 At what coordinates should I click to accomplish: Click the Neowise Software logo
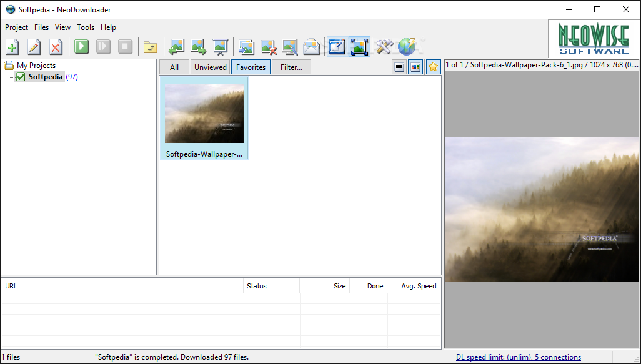coord(594,39)
